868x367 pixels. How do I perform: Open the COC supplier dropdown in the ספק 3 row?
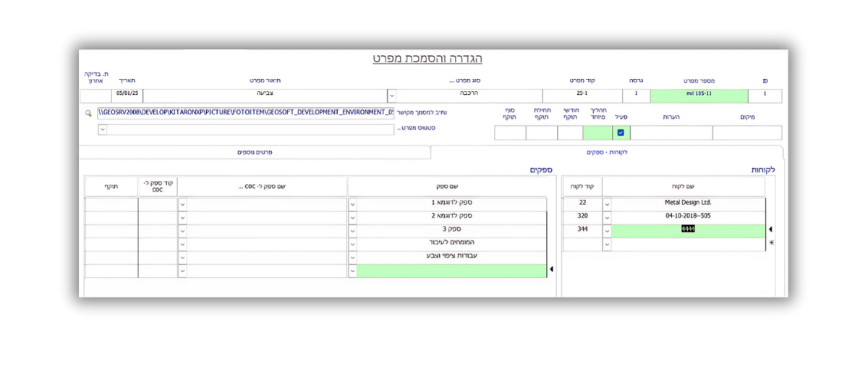click(x=182, y=231)
